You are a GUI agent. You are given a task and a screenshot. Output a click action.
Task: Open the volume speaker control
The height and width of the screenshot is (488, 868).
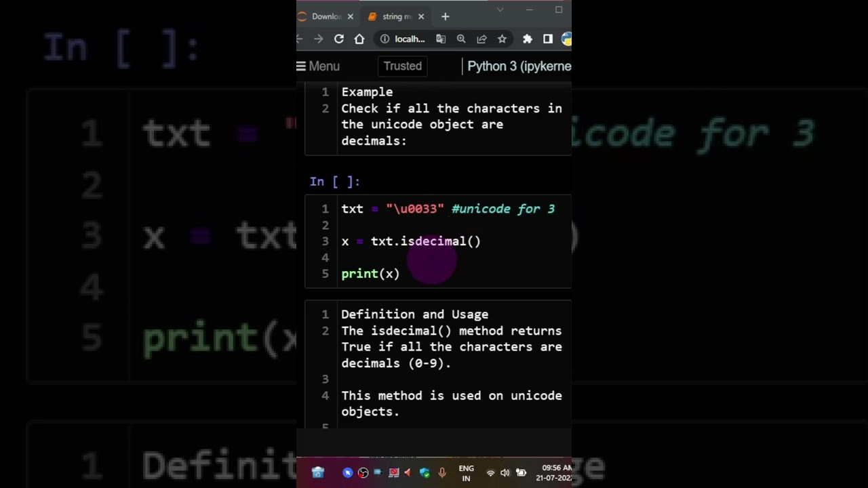505,473
